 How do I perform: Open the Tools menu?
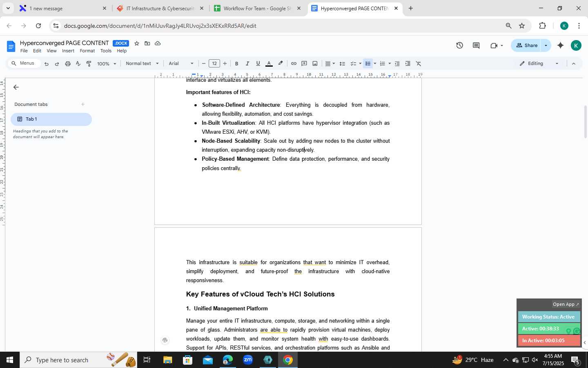click(106, 51)
